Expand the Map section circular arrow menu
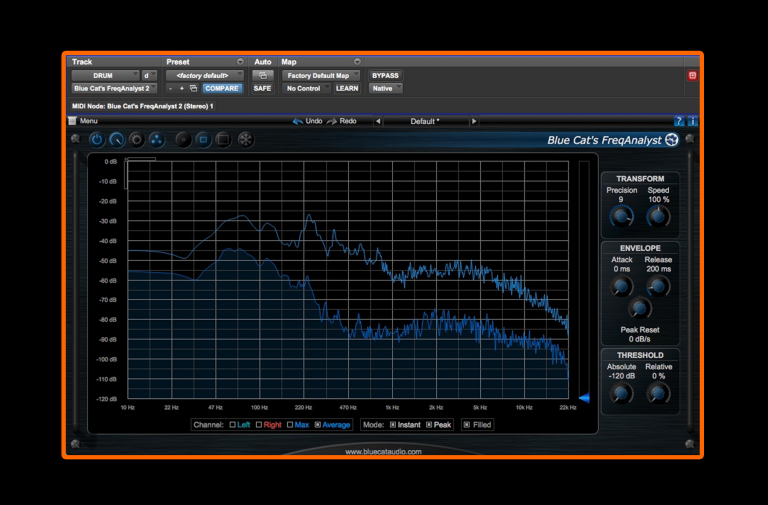 (x=357, y=62)
